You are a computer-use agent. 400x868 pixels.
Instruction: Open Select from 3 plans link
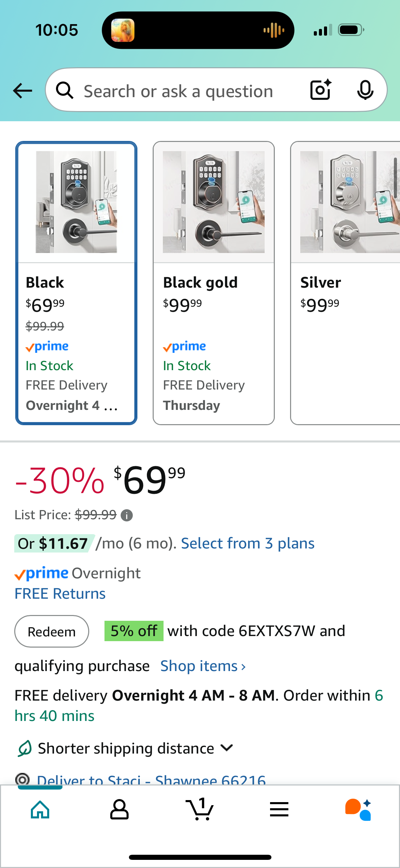tap(248, 543)
